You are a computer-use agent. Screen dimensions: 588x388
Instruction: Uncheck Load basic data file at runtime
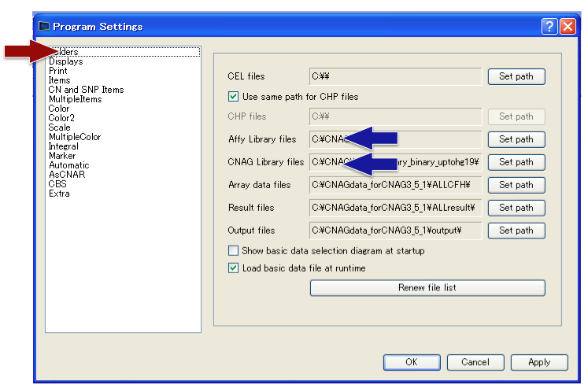click(x=233, y=268)
